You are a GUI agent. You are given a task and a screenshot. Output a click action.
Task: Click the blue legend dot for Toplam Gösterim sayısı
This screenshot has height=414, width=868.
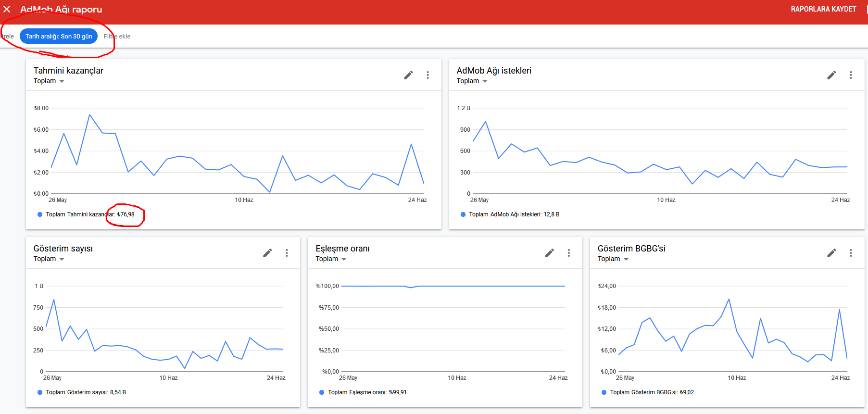point(40,392)
